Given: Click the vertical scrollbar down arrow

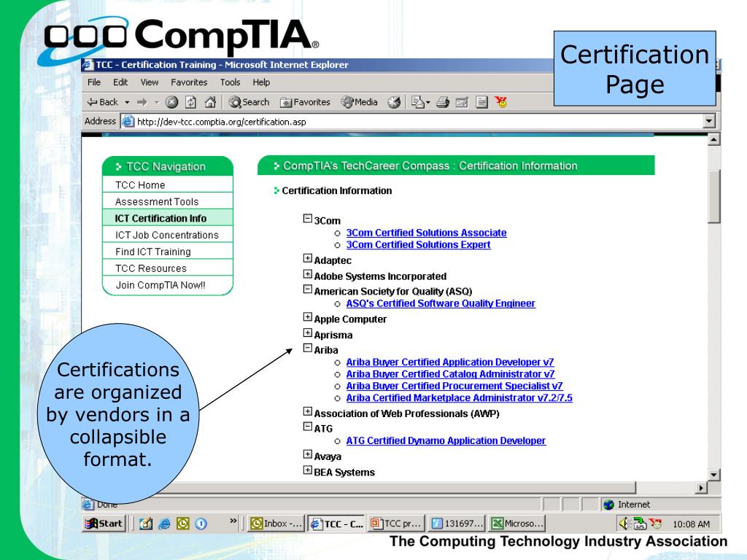Looking at the screenshot, I should tap(713, 474).
